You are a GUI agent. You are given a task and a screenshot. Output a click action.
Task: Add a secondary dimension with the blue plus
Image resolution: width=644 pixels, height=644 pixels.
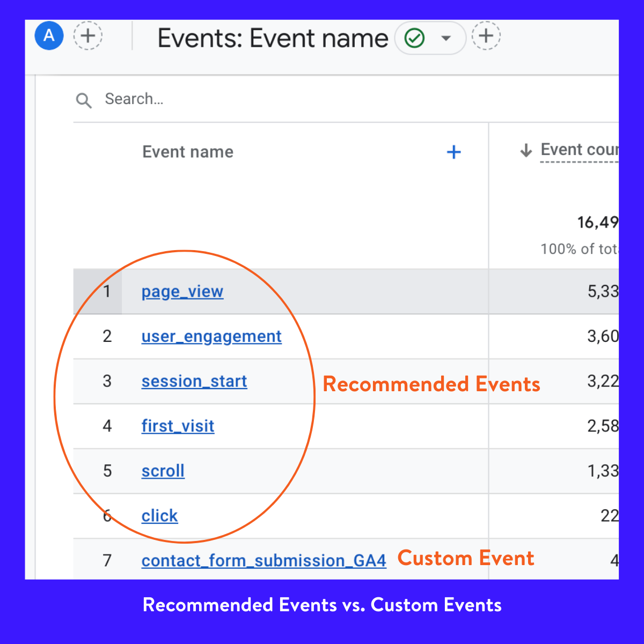pos(454,152)
